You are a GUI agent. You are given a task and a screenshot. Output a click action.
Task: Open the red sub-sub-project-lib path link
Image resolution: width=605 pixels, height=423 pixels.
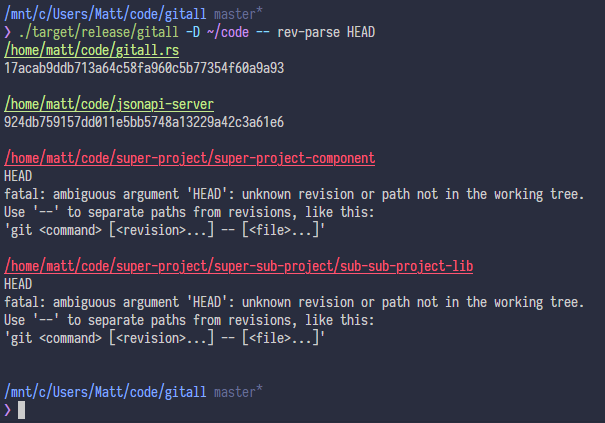(x=238, y=266)
